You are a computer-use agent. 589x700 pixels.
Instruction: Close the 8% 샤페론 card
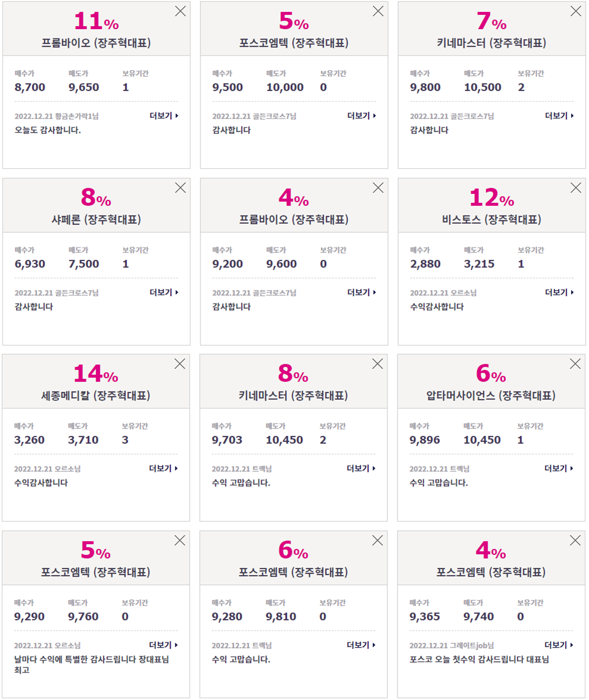[x=180, y=188]
